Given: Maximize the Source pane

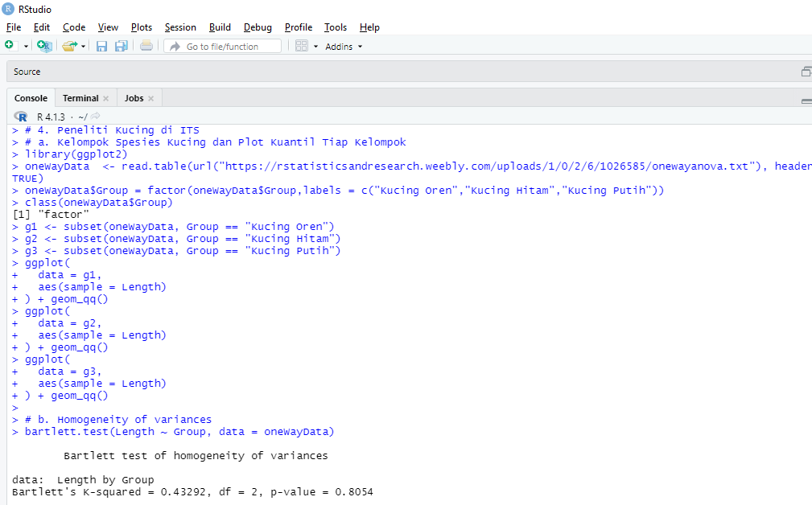Looking at the screenshot, I should 806,72.
